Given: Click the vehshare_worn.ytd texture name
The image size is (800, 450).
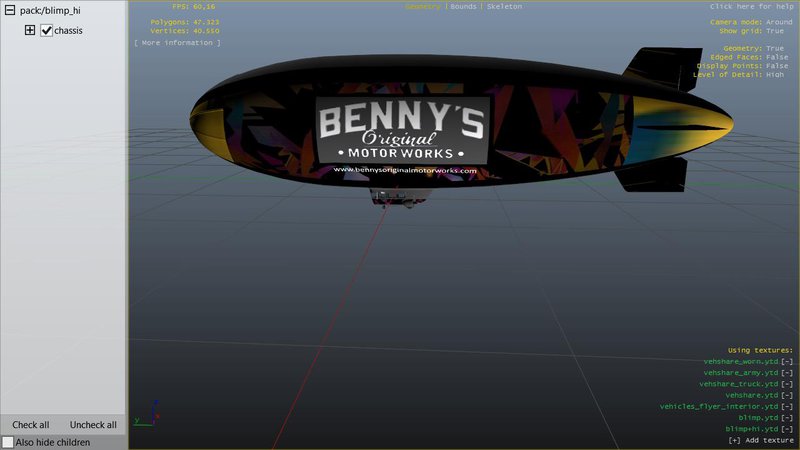Looking at the screenshot, I should point(741,362).
